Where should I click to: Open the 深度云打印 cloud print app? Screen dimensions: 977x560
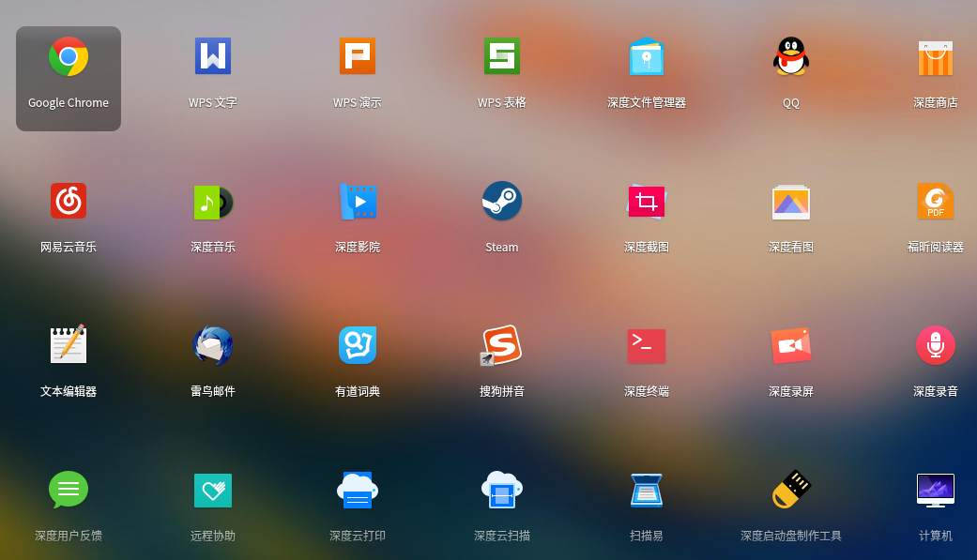click(x=358, y=490)
